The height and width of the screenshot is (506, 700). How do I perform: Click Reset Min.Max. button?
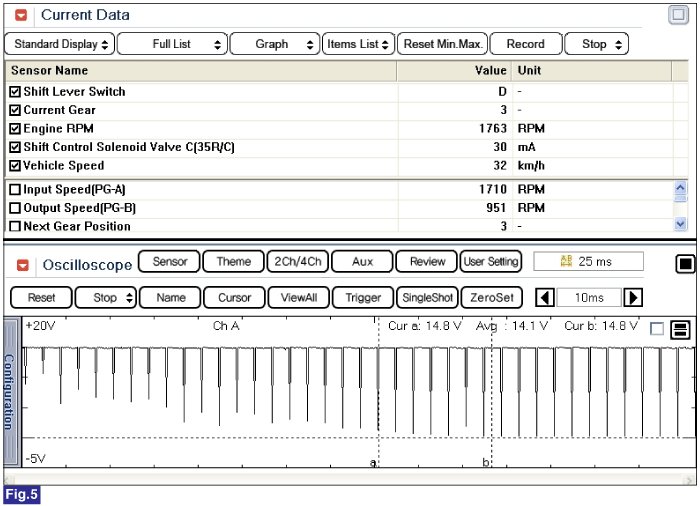pos(442,44)
